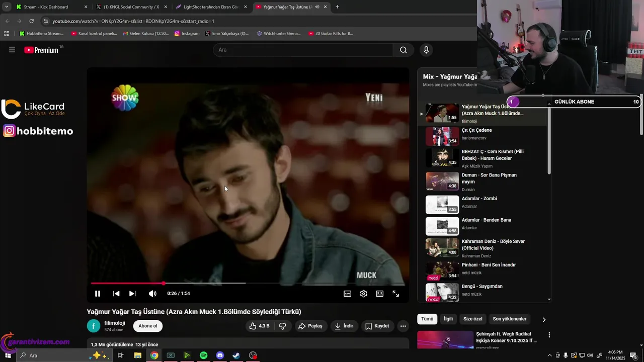Play Adamlar - Zombi from playlist
Viewport: 644px width, 362px height.
point(483,205)
